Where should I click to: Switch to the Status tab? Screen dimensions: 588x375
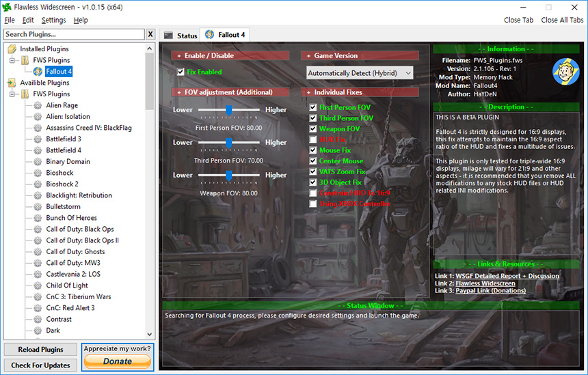pos(180,36)
